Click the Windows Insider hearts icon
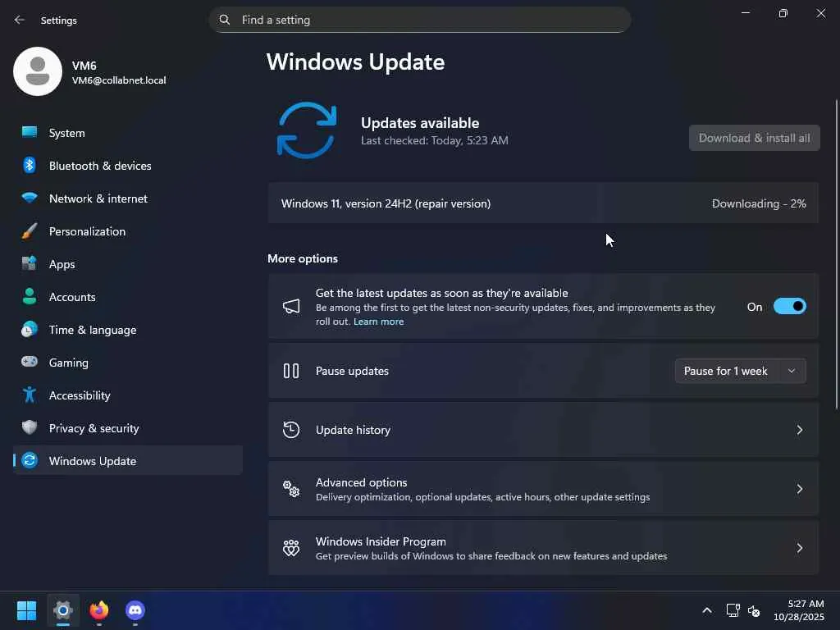 pyautogui.click(x=291, y=547)
